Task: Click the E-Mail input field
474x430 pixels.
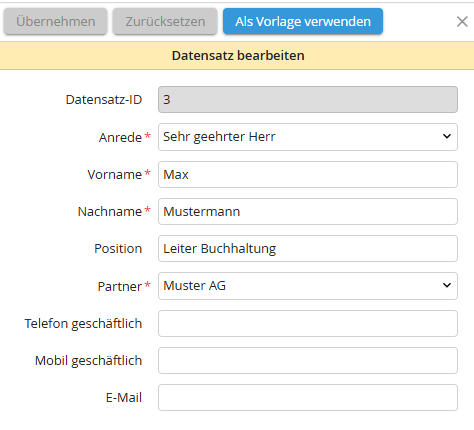Action: click(x=308, y=397)
